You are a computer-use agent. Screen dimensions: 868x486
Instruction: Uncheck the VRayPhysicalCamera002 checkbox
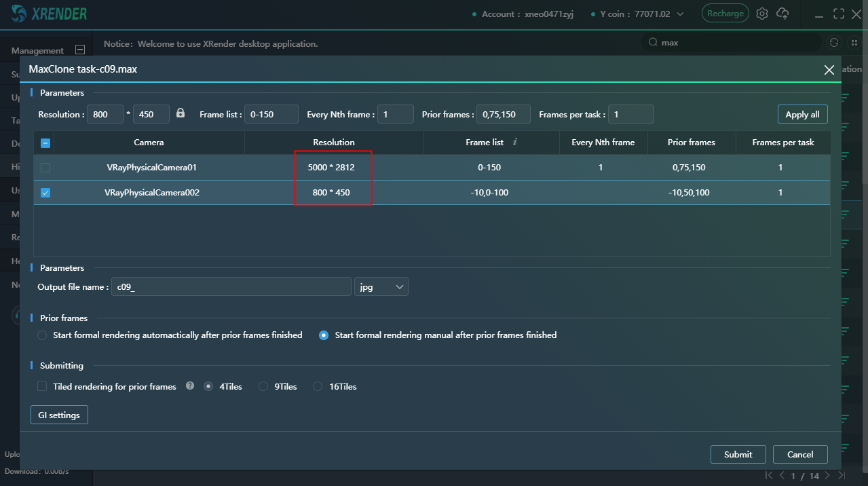tap(45, 193)
